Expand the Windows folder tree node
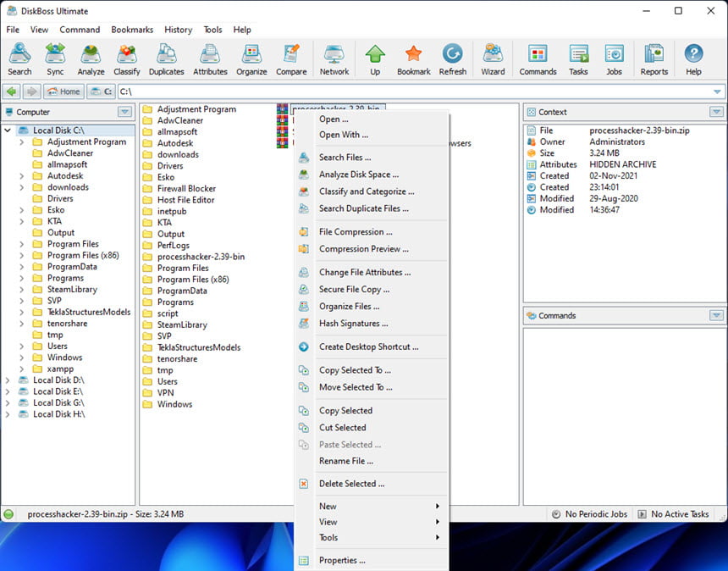 tap(21, 358)
